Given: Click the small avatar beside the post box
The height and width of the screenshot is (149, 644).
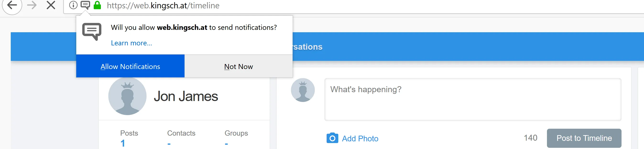Looking at the screenshot, I should pos(303,90).
